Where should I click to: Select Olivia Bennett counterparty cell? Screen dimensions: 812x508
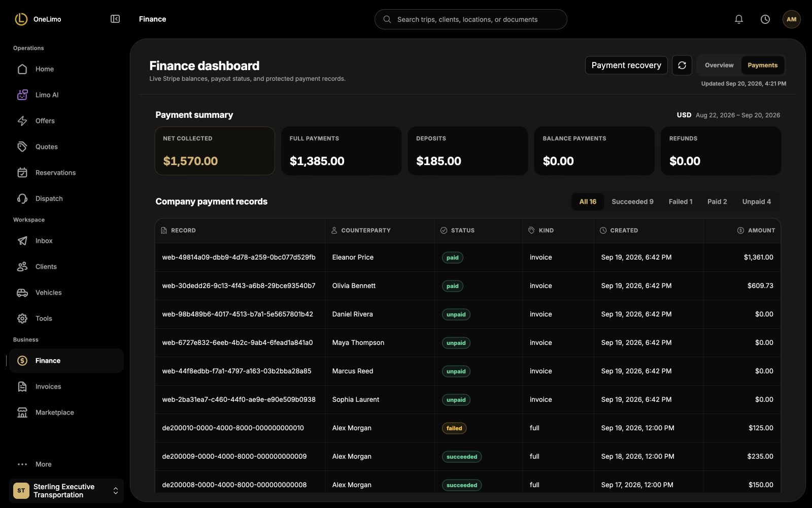(x=380, y=286)
